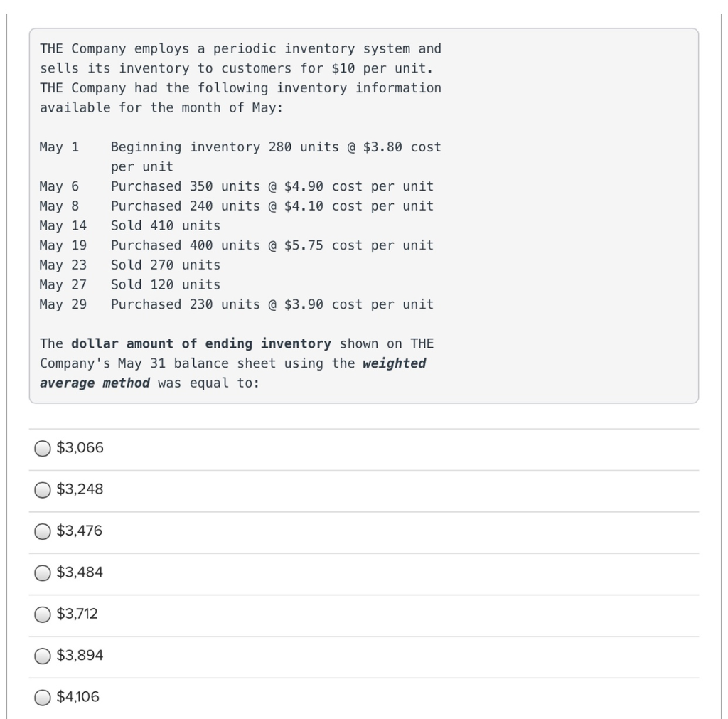Choose the $3,248 radio button
Image resolution: width=728 pixels, height=719 pixels.
(x=42, y=489)
